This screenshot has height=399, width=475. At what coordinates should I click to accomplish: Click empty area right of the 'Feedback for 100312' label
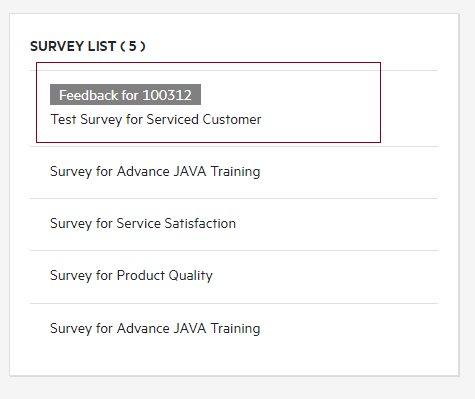[290, 95]
